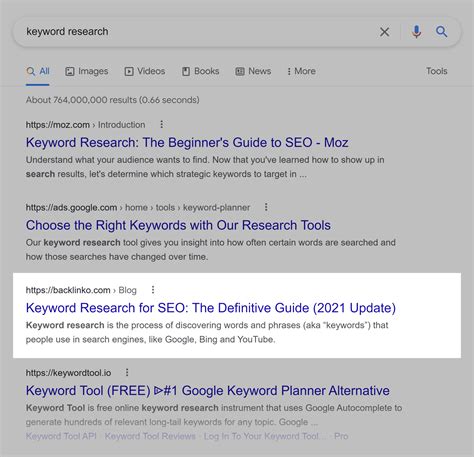The width and height of the screenshot is (474, 457).
Task: Open the Tools filter options
Action: click(437, 71)
